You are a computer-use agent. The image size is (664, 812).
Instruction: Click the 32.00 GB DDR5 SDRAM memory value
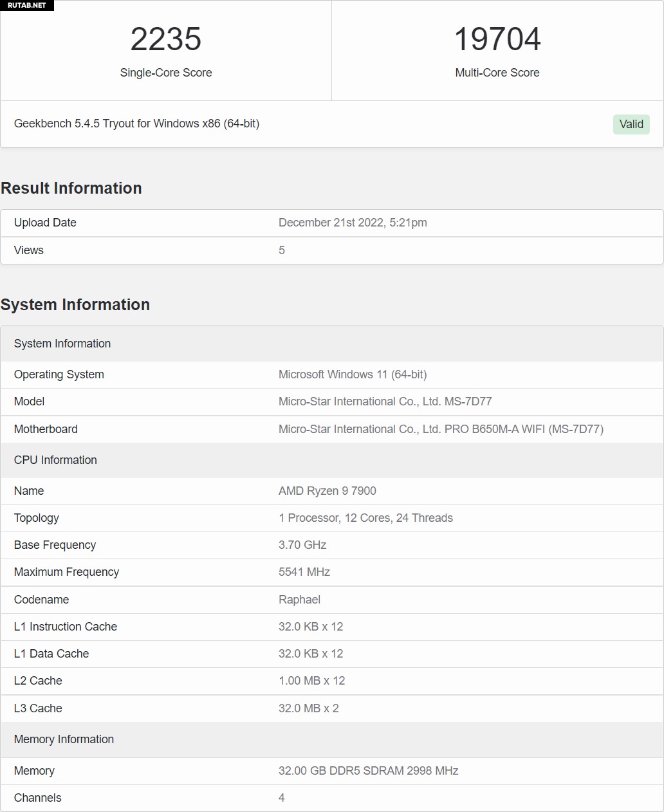(368, 771)
